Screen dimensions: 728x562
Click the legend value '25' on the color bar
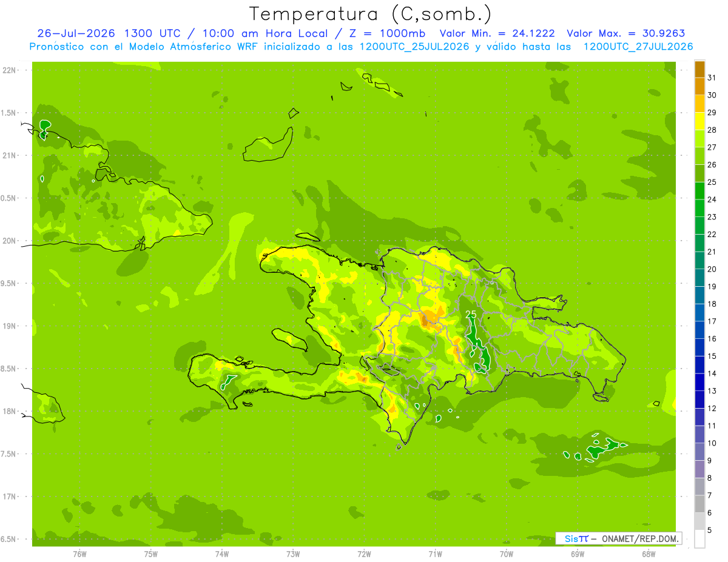(x=712, y=182)
